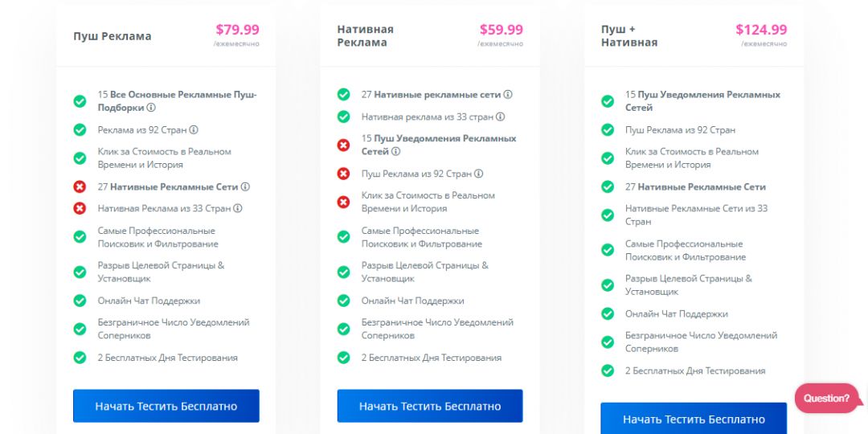Click the $79.99 price of Пуш Реклама

[x=237, y=30]
